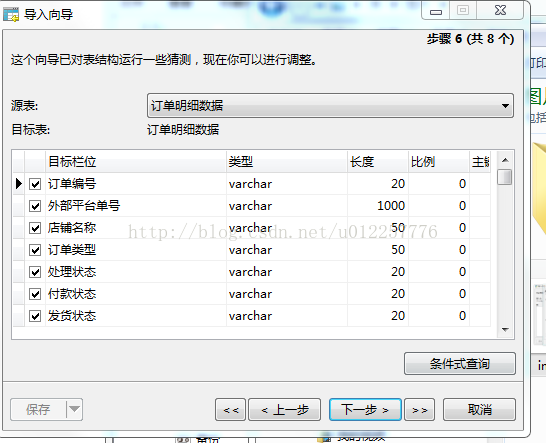546x443 pixels.
Task: Toggle the 订单类型 field checkbox
Action: point(35,250)
